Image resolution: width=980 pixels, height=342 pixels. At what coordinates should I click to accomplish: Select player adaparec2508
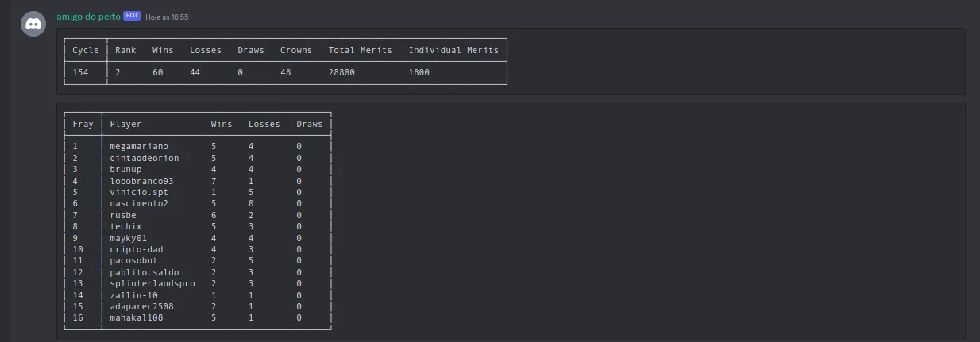click(x=141, y=306)
